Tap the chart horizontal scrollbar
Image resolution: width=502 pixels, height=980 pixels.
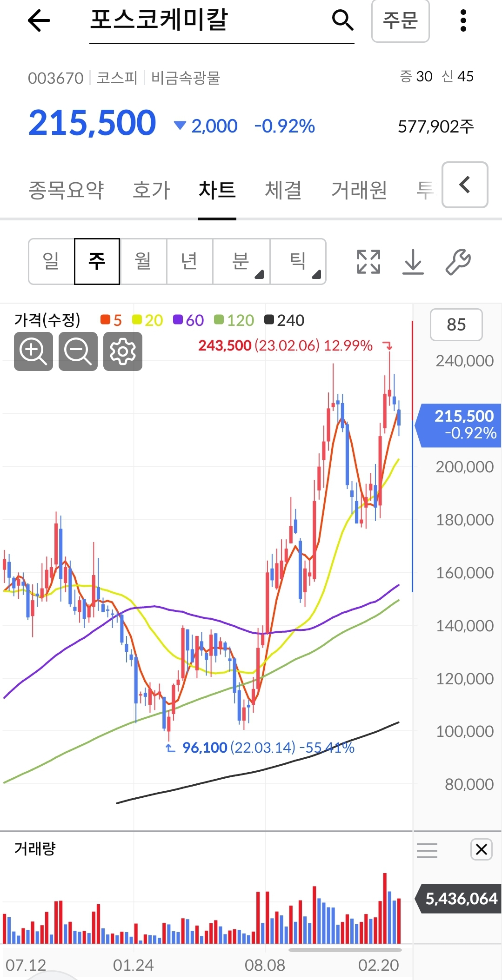point(345,950)
